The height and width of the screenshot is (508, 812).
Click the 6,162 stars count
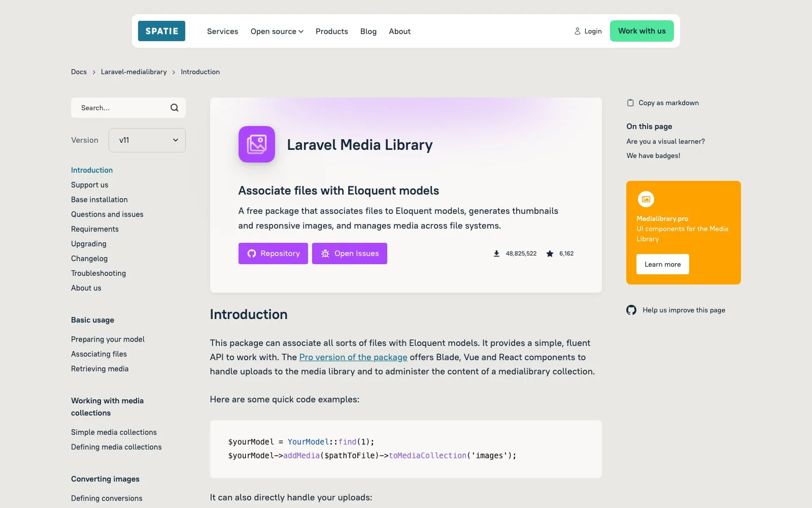click(566, 253)
